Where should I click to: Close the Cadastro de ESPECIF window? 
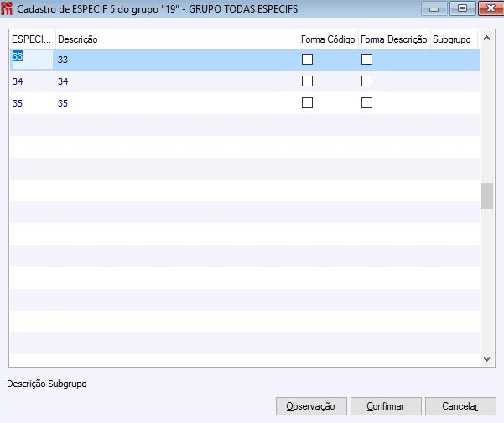(x=491, y=8)
